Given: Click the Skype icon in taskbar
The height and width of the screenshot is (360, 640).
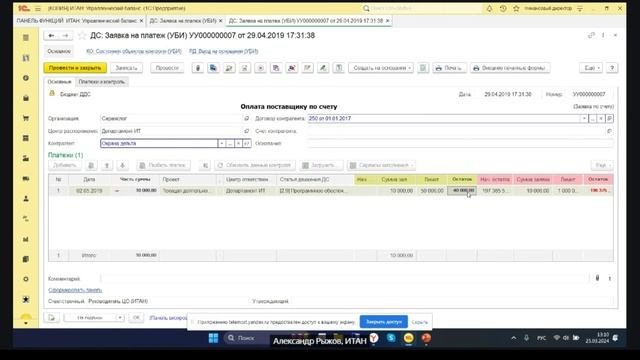Looking at the screenshot, I should coord(391,338).
